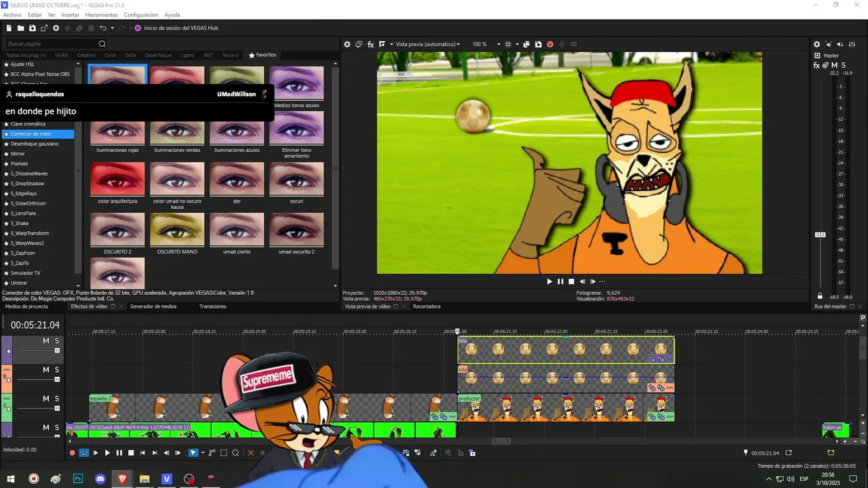This screenshot has height=488, width=868.
Task: Save the project using the disk icon
Action: (x=33, y=28)
